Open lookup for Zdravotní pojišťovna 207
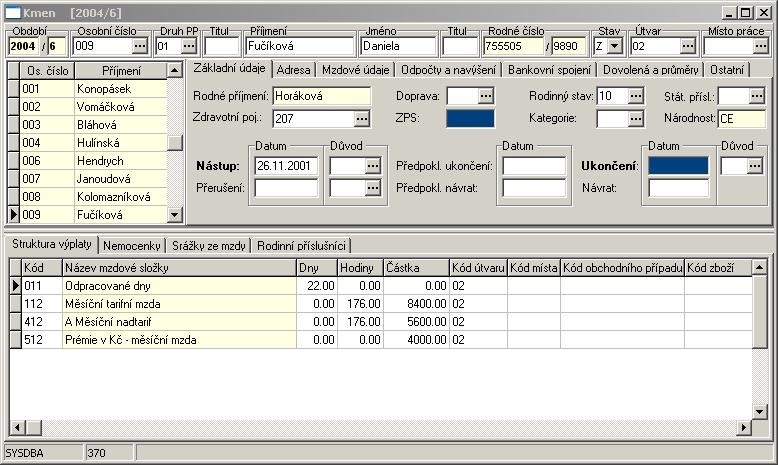 coord(361,118)
